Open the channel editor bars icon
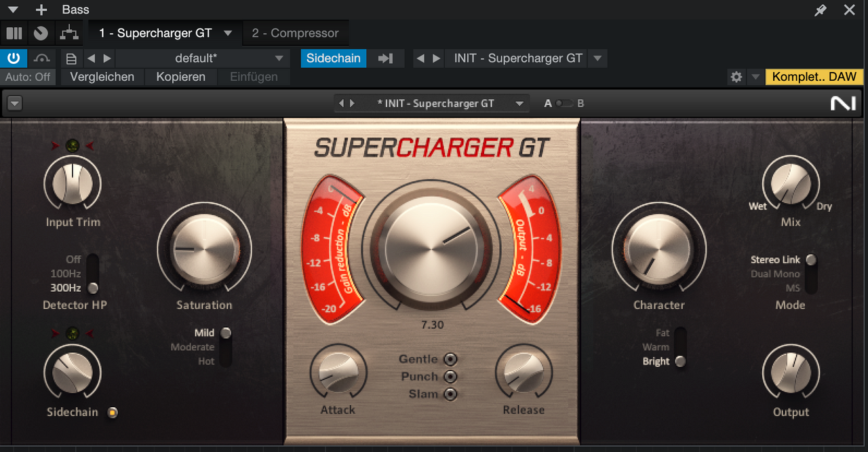 click(14, 33)
